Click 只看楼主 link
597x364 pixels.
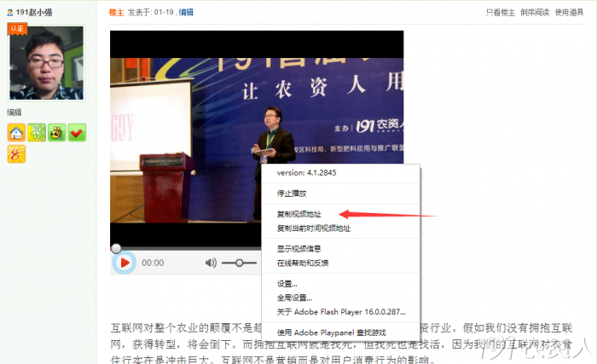tap(500, 12)
